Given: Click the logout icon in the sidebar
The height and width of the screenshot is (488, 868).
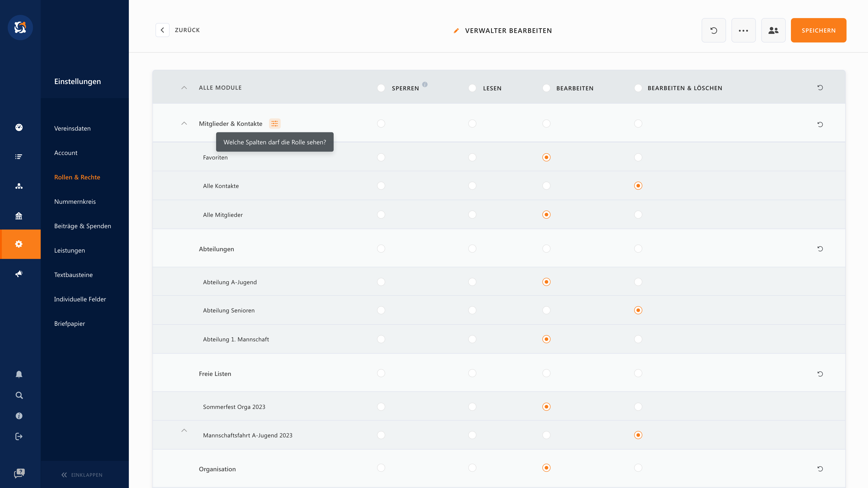Looking at the screenshot, I should pos(19,436).
